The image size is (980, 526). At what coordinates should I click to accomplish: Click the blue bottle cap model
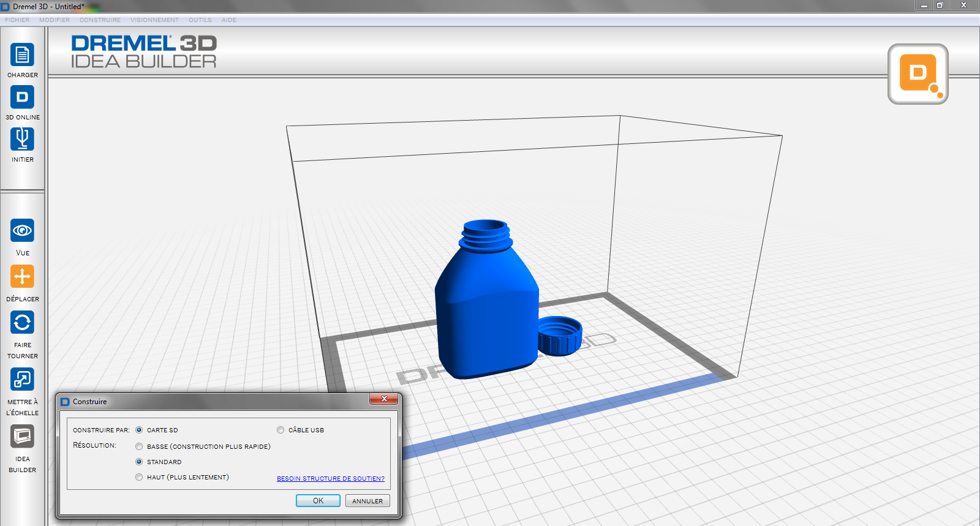tap(560, 336)
